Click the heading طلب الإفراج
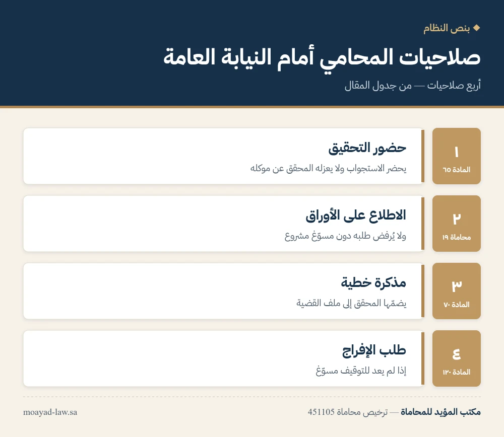The height and width of the screenshot is (437, 504). pyautogui.click(x=374, y=350)
